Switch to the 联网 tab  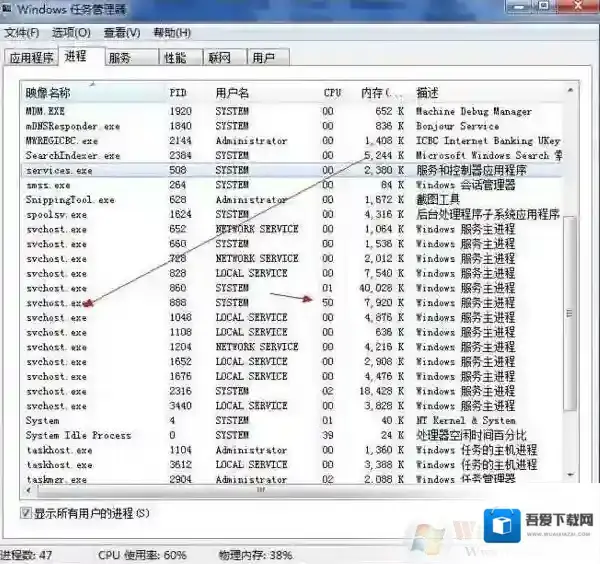[x=225, y=58]
